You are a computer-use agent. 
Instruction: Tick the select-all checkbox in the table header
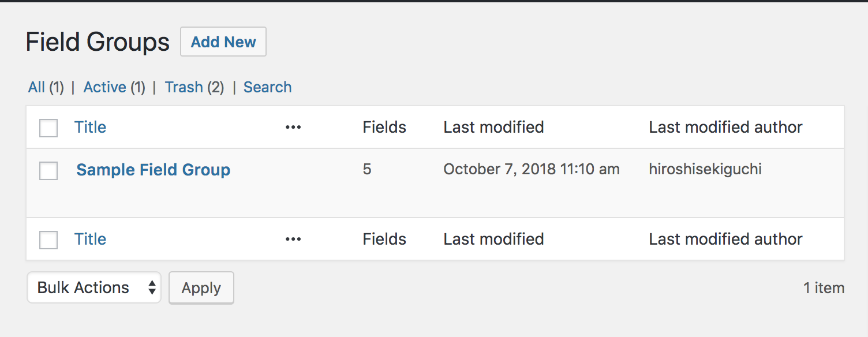tap(48, 128)
